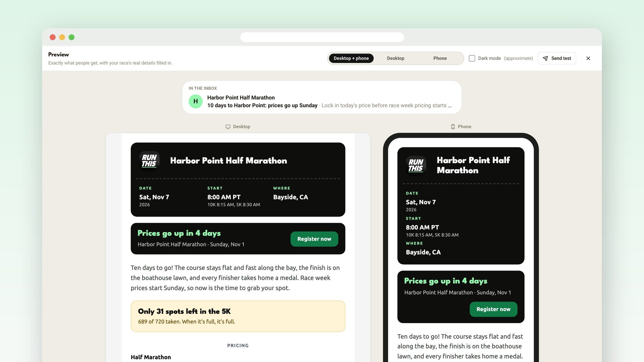Screen dimensions: 644x362
Task: Click 'Sat, Nov 7' date in phone email
Action: coord(421,202)
